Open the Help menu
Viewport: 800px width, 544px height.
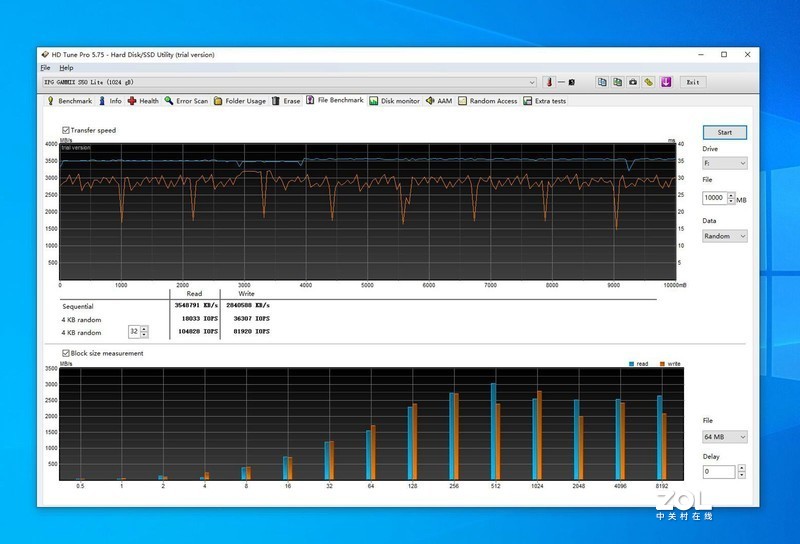point(66,68)
